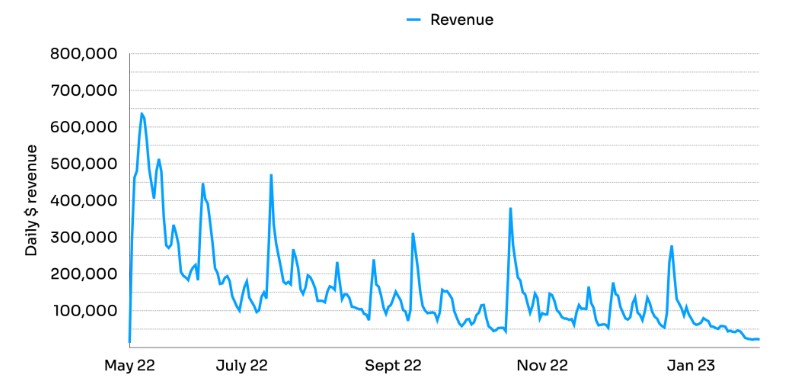Click the July 22 x-axis label
Viewport: 807px width, 379px height.
click(242, 366)
